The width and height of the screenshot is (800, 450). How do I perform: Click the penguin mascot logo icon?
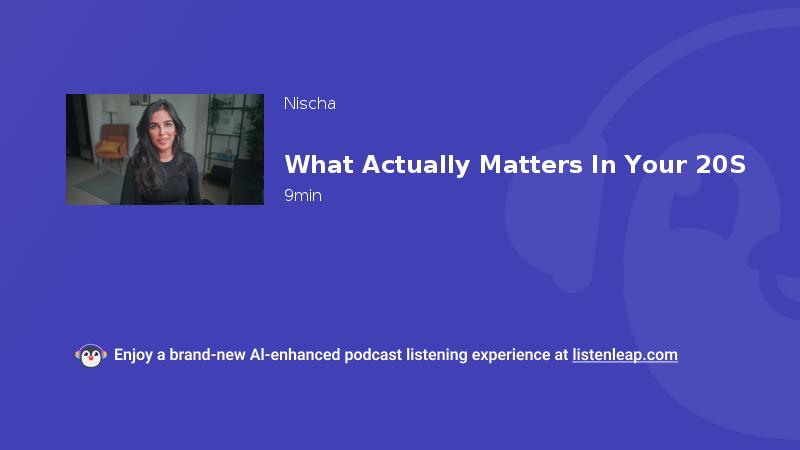(91, 356)
